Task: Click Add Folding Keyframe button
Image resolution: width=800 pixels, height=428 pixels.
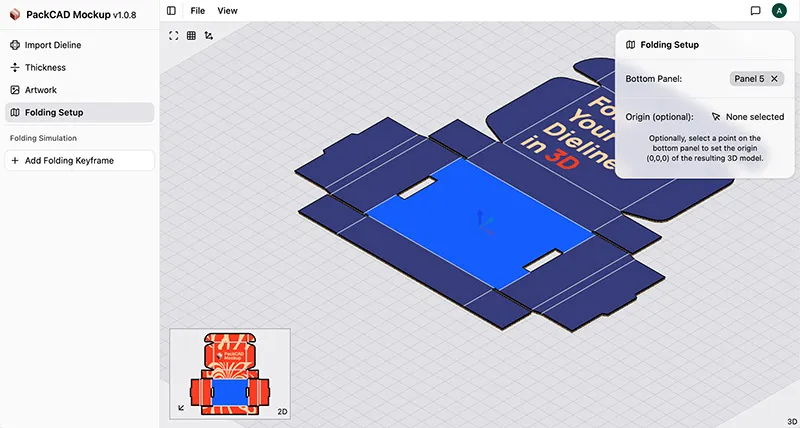Action: coord(79,160)
